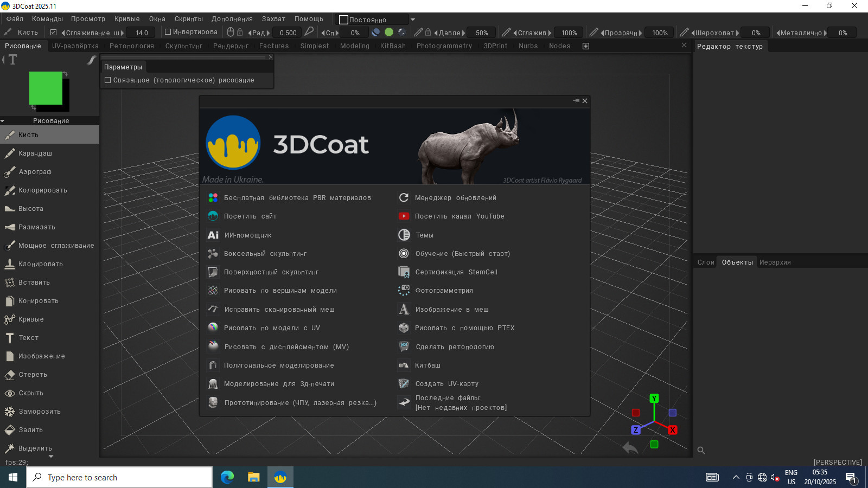
Task: Select the Fill (Залить) tool
Action: [30, 430]
